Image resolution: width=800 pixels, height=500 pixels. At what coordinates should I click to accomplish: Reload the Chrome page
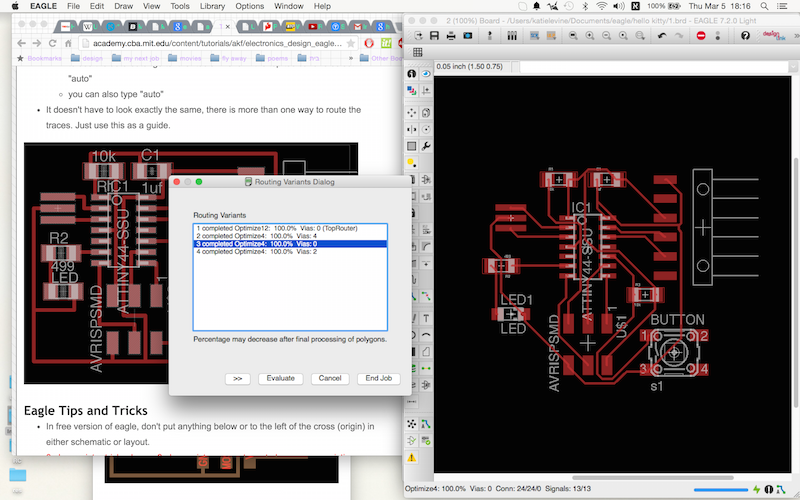coord(53,43)
